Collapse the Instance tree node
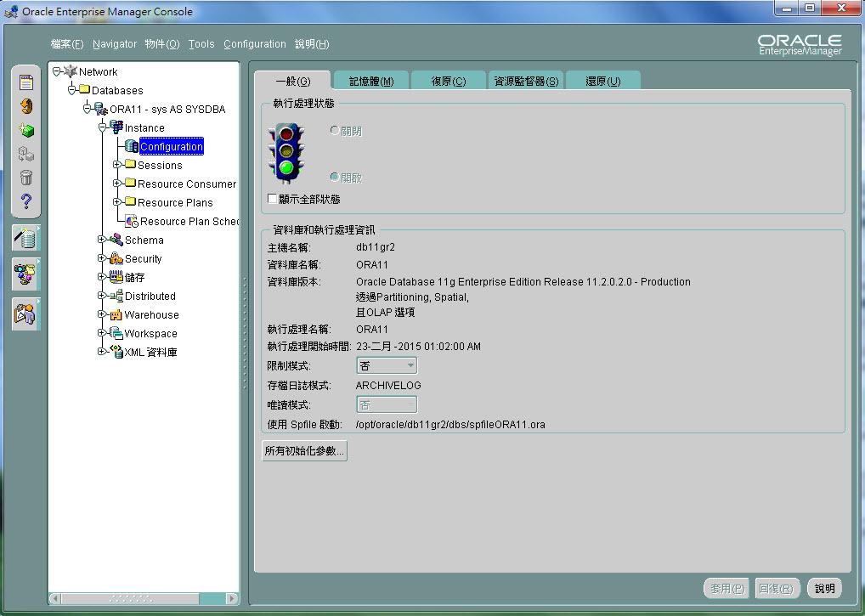 click(x=103, y=127)
